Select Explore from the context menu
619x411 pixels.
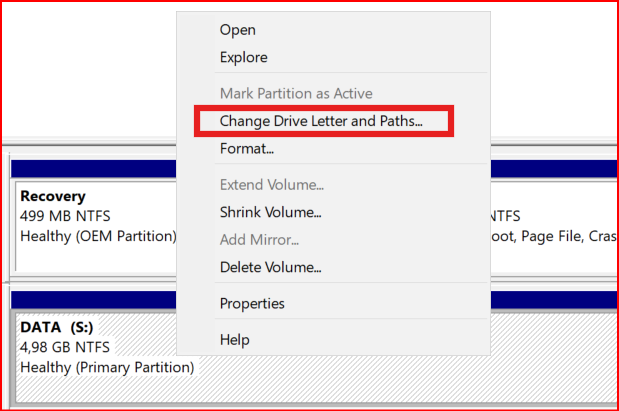243,58
